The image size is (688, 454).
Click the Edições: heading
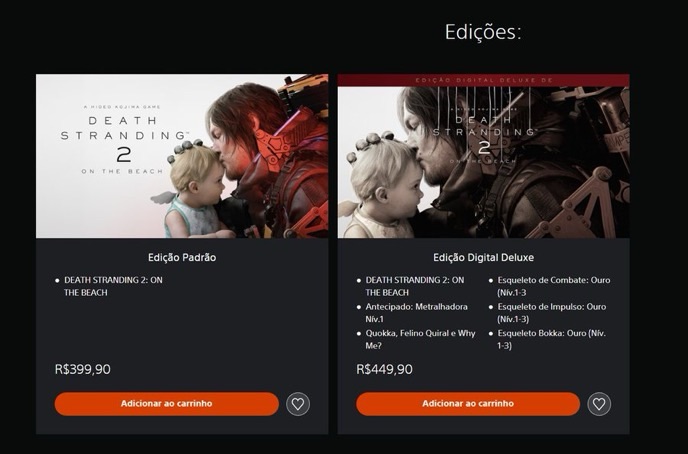(483, 32)
